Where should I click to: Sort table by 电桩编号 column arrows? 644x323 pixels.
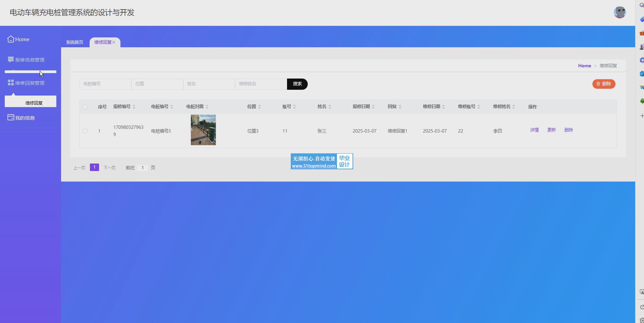point(172,107)
